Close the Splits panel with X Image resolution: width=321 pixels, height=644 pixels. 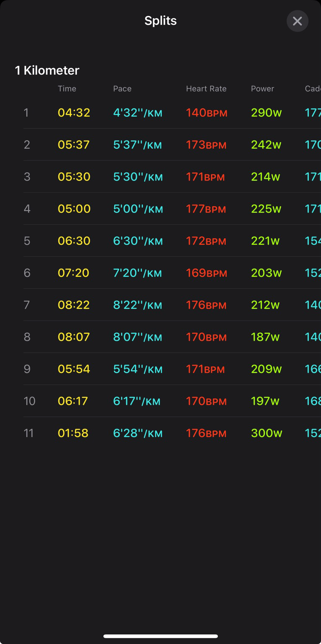[x=297, y=21]
